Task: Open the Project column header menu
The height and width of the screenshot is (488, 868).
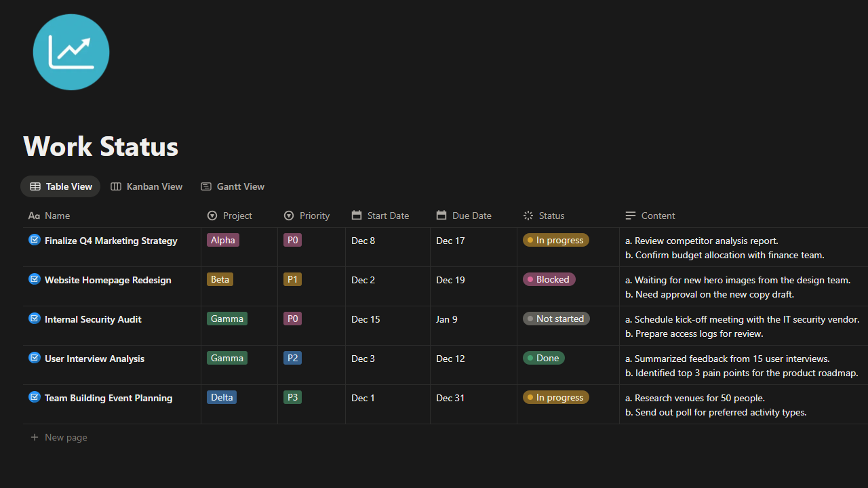Action: click(239, 216)
